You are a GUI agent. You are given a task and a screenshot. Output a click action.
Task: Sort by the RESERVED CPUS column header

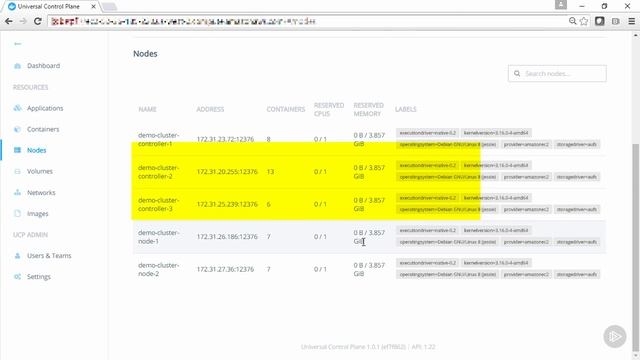329,109
